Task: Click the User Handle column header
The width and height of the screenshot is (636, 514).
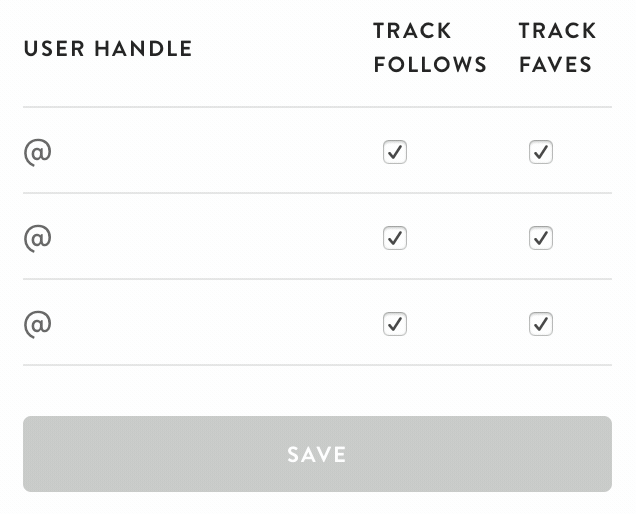Action: (x=108, y=48)
